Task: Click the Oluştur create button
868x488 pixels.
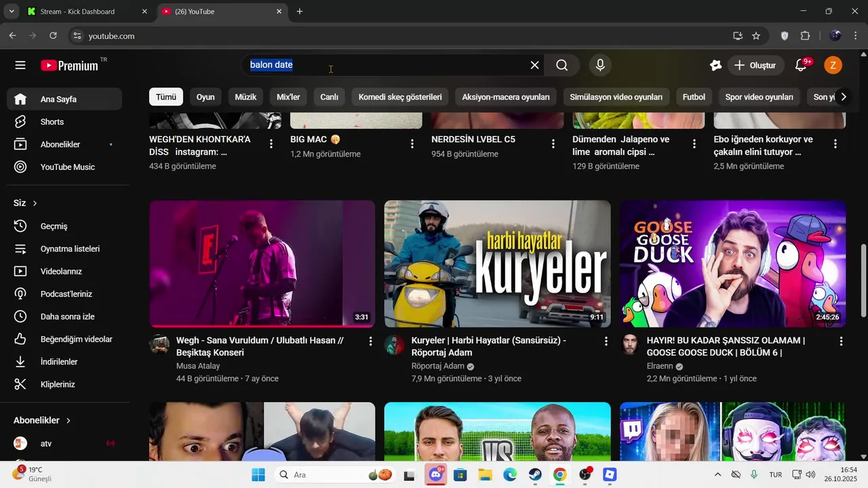Action: [x=756, y=65]
